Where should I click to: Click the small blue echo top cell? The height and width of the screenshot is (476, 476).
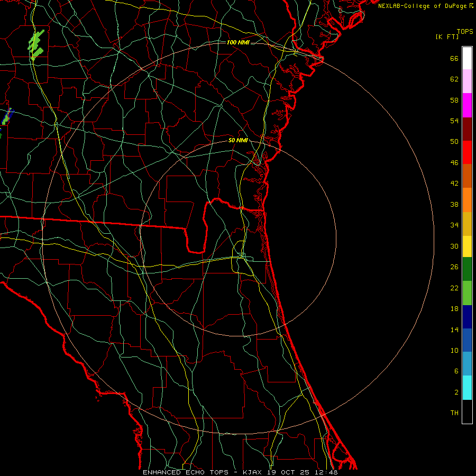[x=7, y=117]
